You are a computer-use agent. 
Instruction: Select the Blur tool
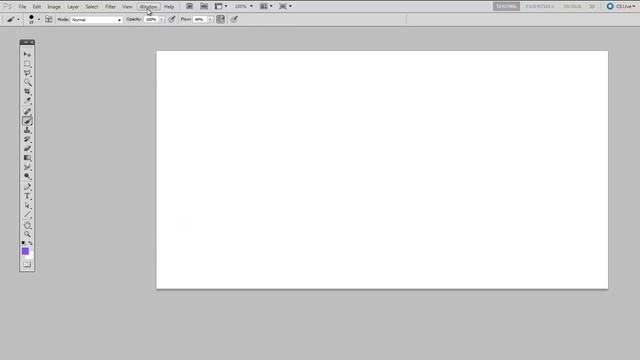coord(27,167)
